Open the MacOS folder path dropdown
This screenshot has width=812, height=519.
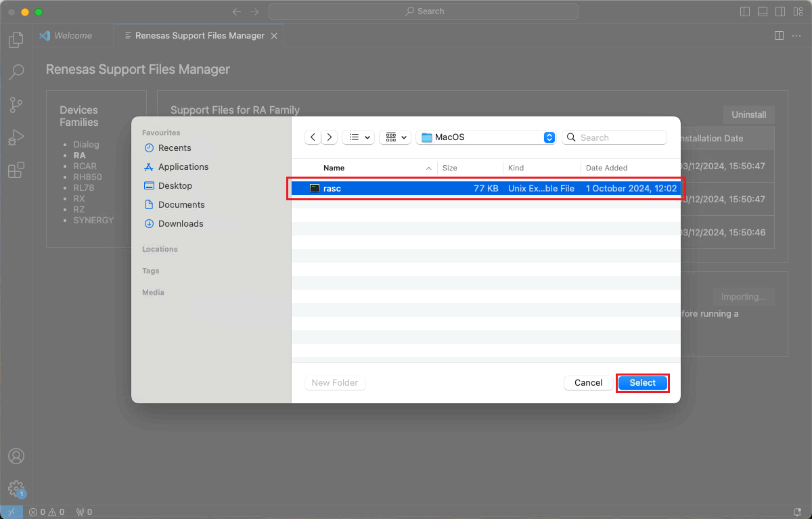coord(486,137)
